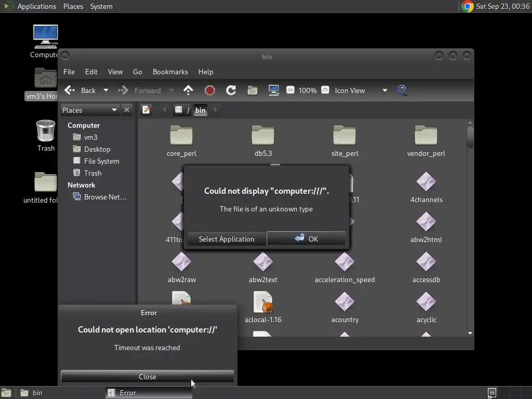
Task: Open the Bookmarks menu
Action: [x=170, y=72]
